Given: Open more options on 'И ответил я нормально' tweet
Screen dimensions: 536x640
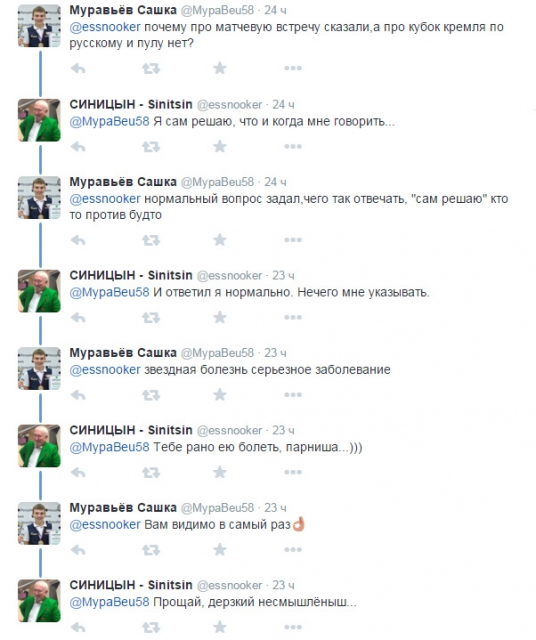Looking at the screenshot, I should click(293, 317).
